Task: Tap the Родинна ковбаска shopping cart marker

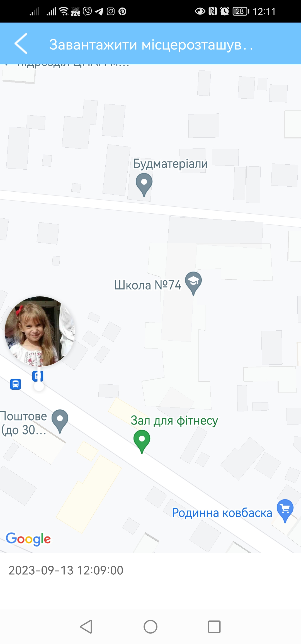Action: 285,511
